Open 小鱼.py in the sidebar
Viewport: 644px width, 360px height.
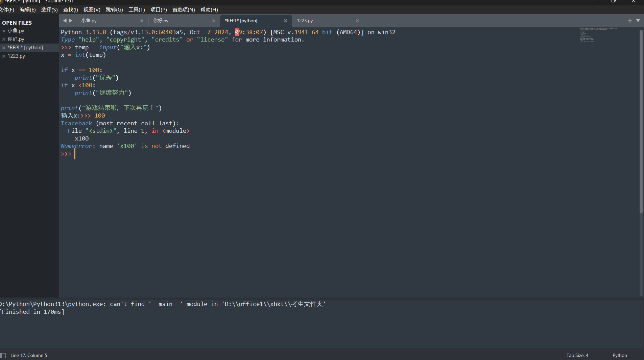(16, 31)
